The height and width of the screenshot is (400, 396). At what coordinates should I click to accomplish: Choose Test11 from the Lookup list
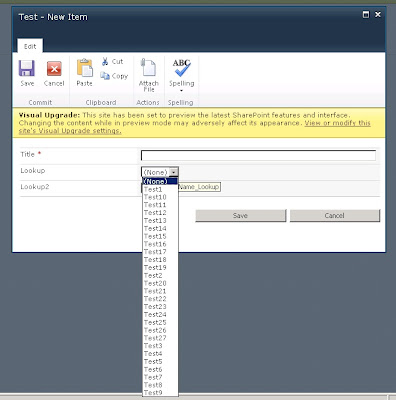(x=160, y=205)
